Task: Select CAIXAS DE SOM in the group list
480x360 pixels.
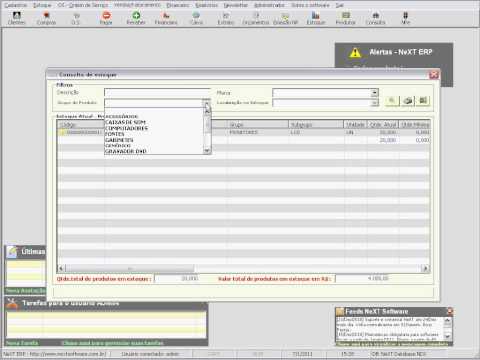Action: click(125, 122)
